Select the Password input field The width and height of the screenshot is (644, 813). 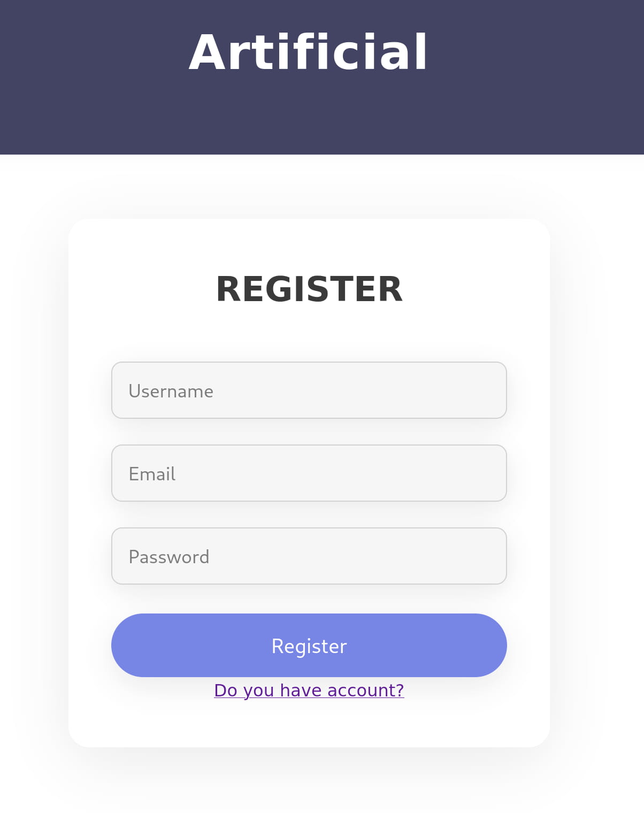(x=309, y=556)
